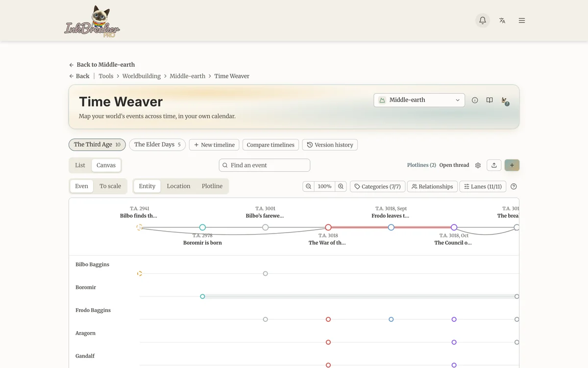This screenshot has height=368, width=588.
Task: Click the InkBreaker Pro cat logo
Action: pos(93,21)
